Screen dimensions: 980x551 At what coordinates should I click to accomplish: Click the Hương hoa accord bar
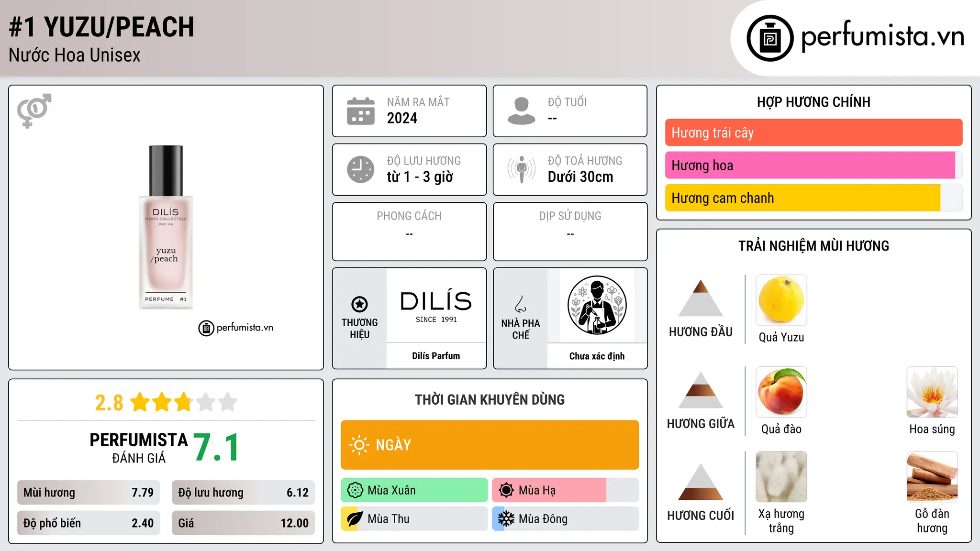[813, 165]
